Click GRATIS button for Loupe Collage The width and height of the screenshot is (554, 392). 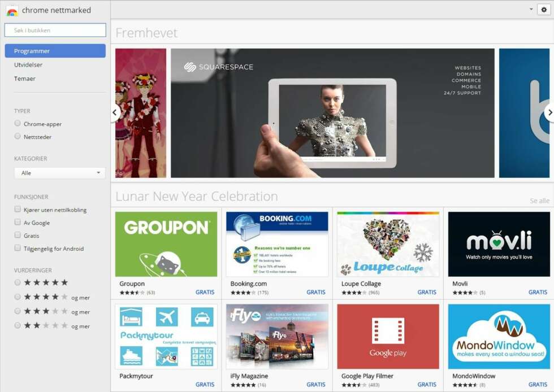pyautogui.click(x=427, y=292)
